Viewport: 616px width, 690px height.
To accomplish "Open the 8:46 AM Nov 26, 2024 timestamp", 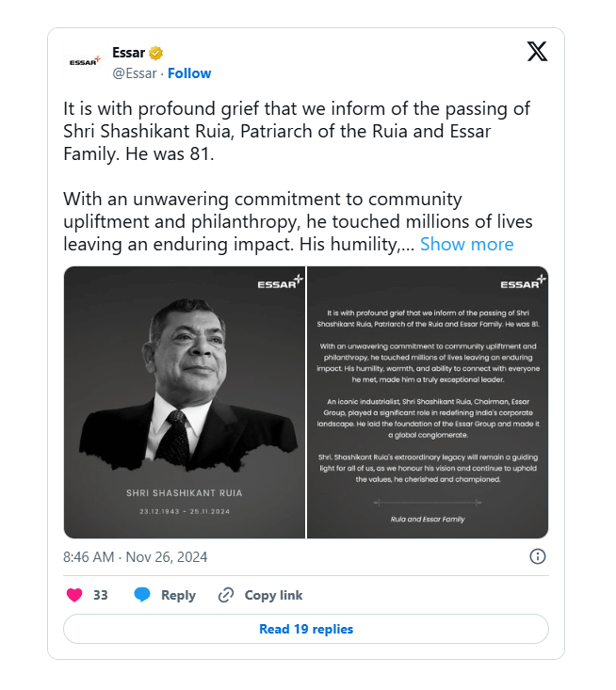I will (136, 557).
